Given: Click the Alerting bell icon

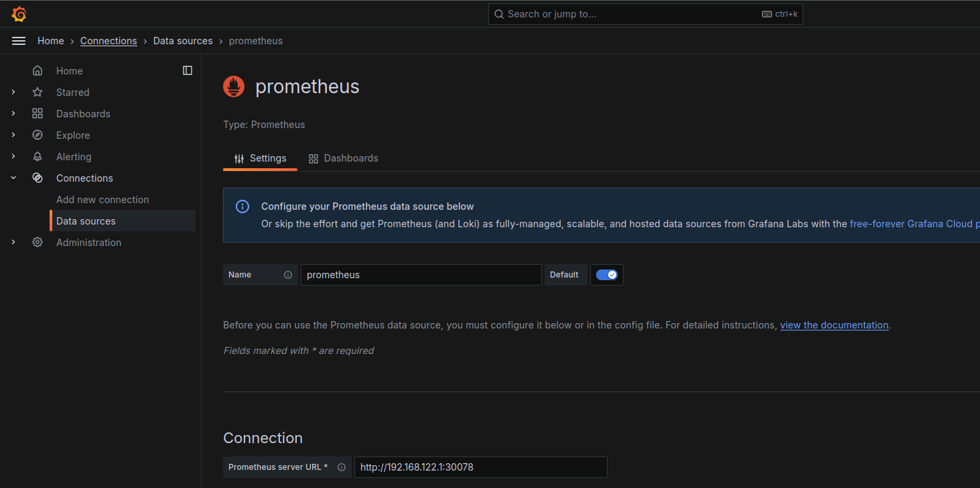Looking at the screenshot, I should 38,157.
